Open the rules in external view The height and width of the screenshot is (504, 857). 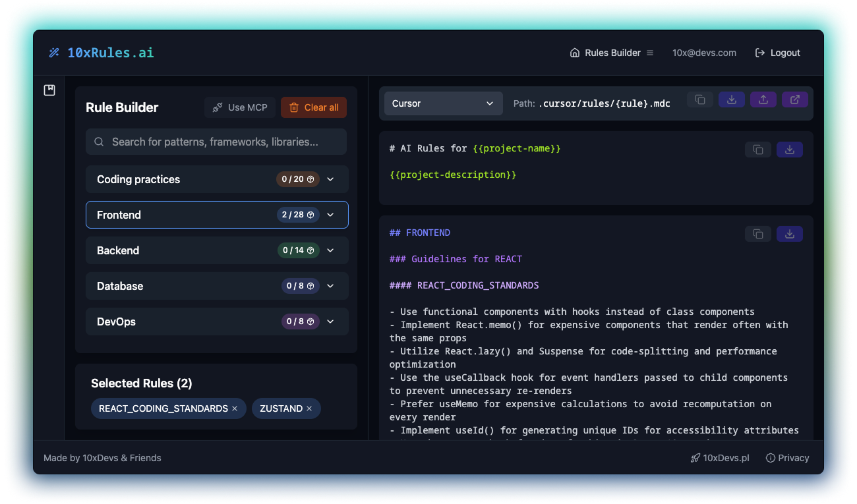point(795,99)
